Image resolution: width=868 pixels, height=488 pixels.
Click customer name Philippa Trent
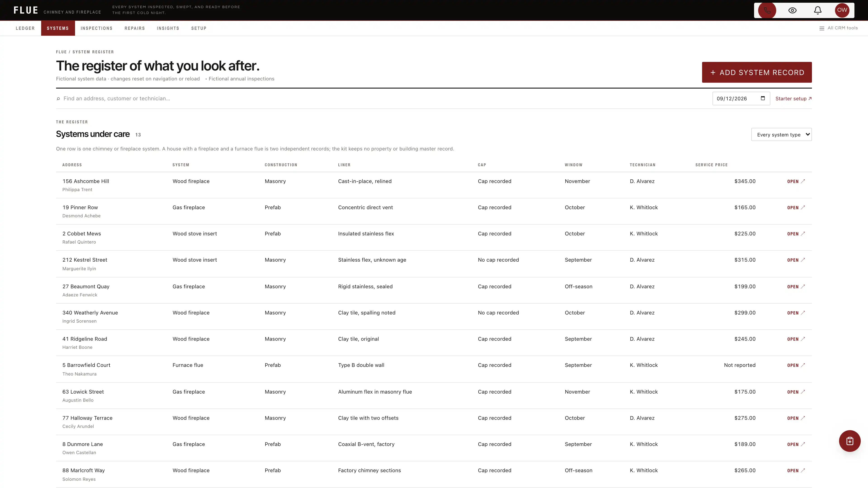pyautogui.click(x=77, y=190)
